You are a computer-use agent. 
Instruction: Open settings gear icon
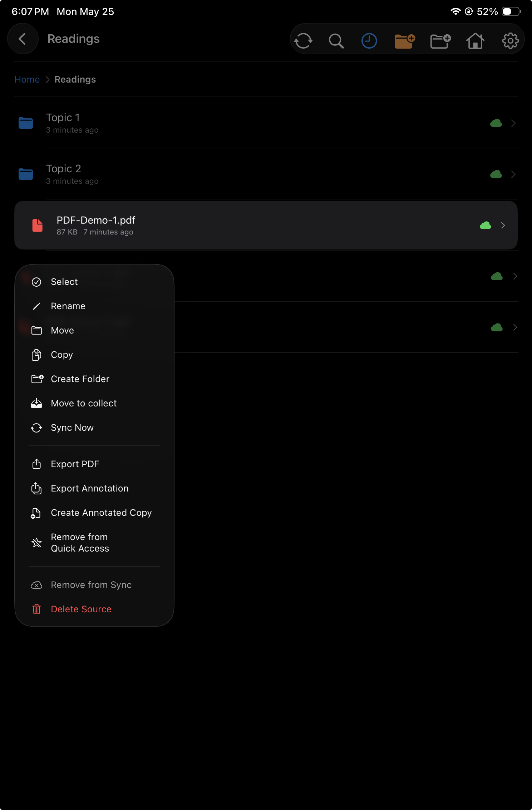pos(510,41)
